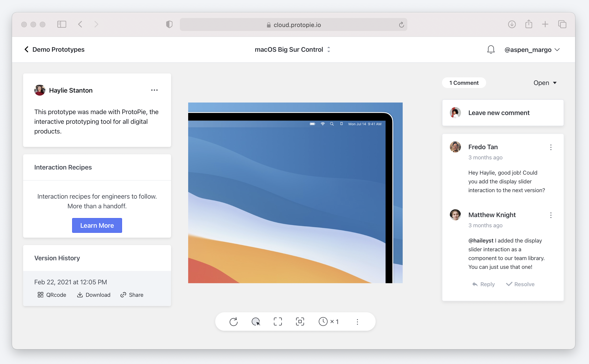This screenshot has width=589, height=364.
Task: Expand the Open comments filter dropdown
Action: [545, 83]
